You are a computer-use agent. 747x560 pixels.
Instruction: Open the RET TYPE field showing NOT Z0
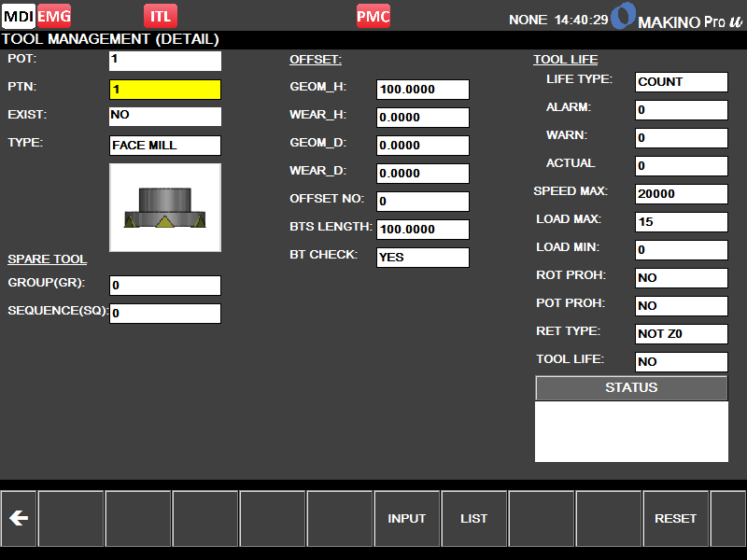[x=681, y=333]
